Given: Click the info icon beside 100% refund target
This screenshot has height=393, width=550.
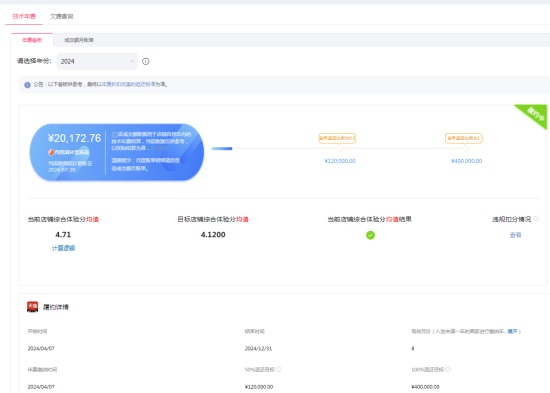Looking at the screenshot, I should pyautogui.click(x=448, y=369).
